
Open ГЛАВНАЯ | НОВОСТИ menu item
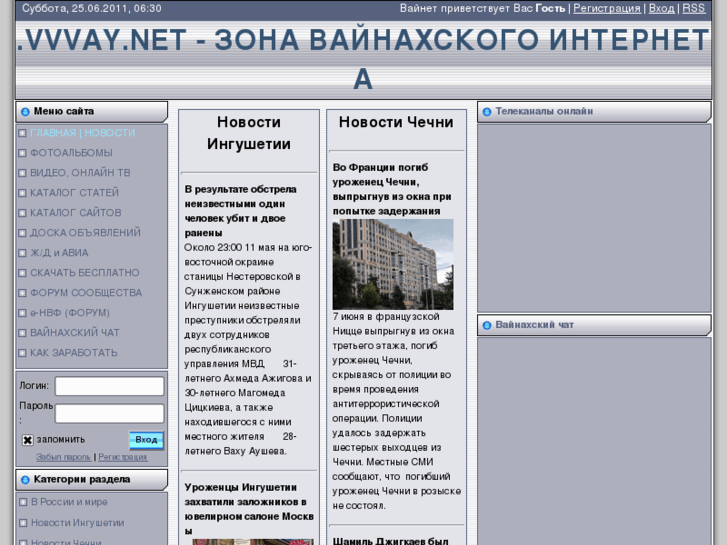83,133
